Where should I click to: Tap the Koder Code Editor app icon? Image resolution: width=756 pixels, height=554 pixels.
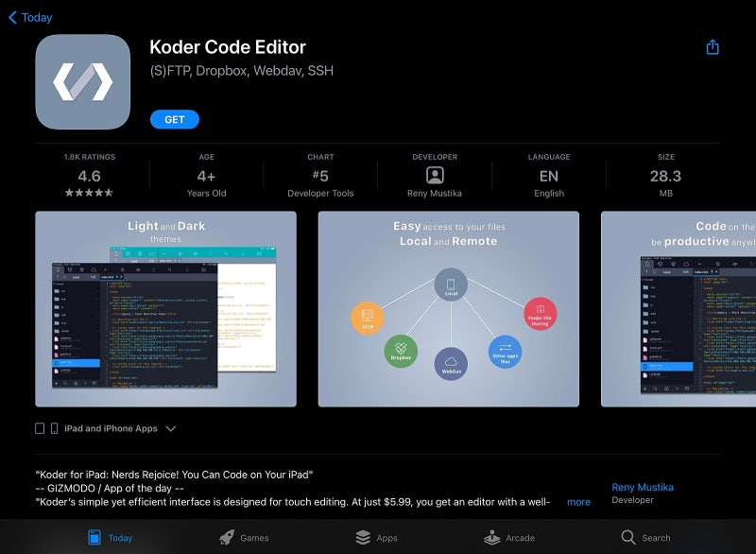(83, 81)
